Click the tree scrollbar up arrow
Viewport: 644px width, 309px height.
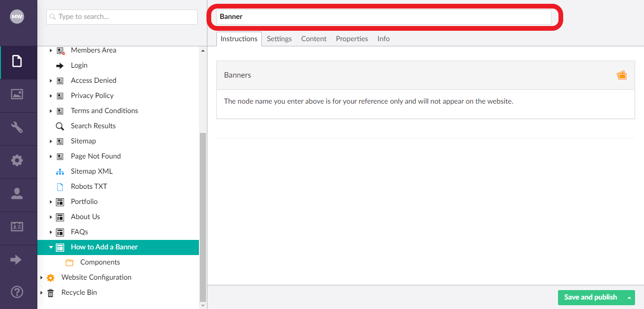coord(203,50)
